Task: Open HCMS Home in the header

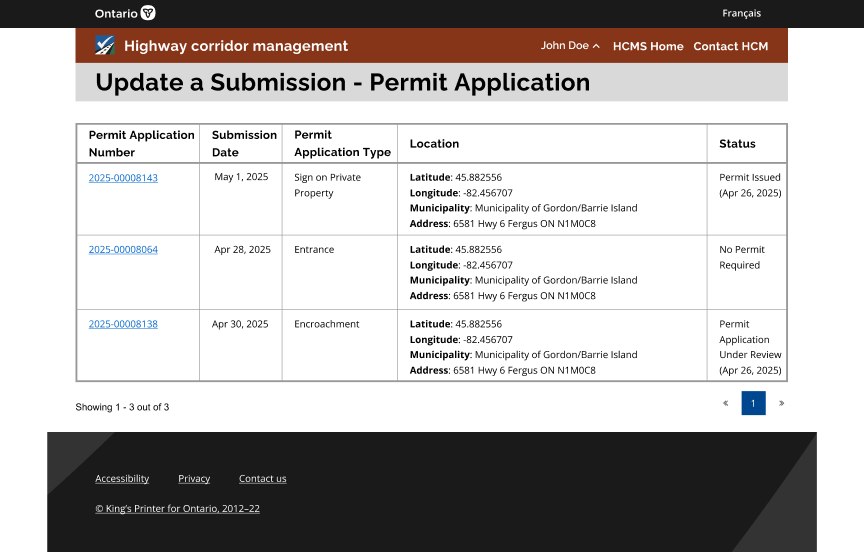Action: coord(648,46)
